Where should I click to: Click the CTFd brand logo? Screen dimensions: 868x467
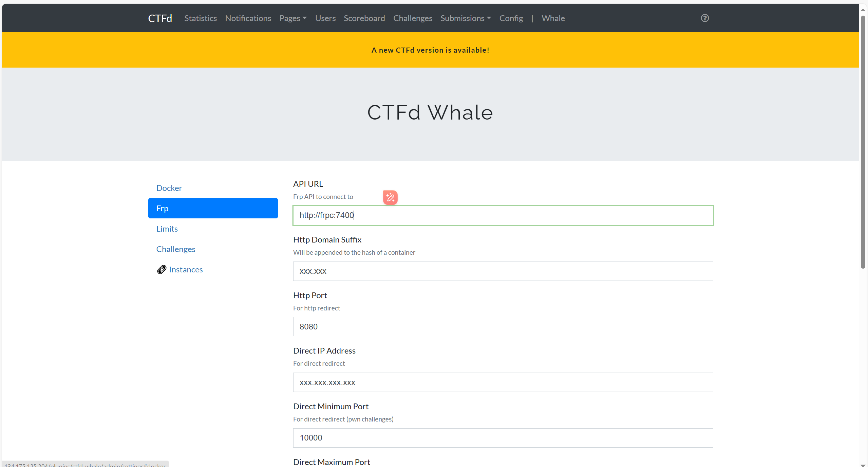tap(160, 18)
